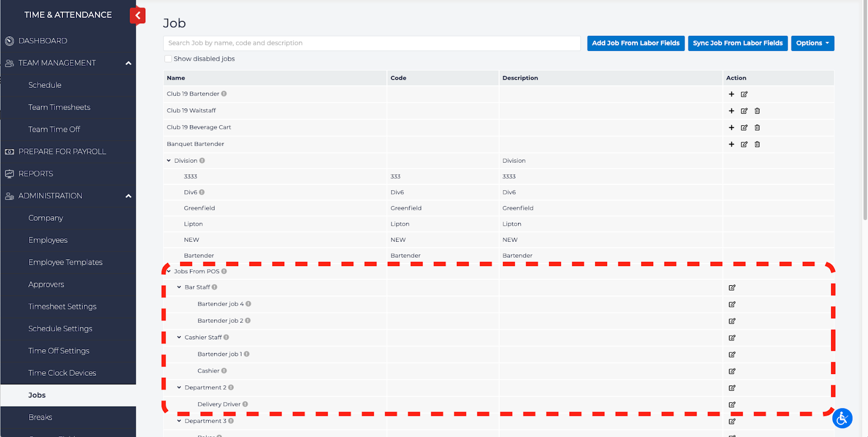The height and width of the screenshot is (437, 868).
Task: Open Team Timesheets in the sidebar
Action: click(x=59, y=107)
